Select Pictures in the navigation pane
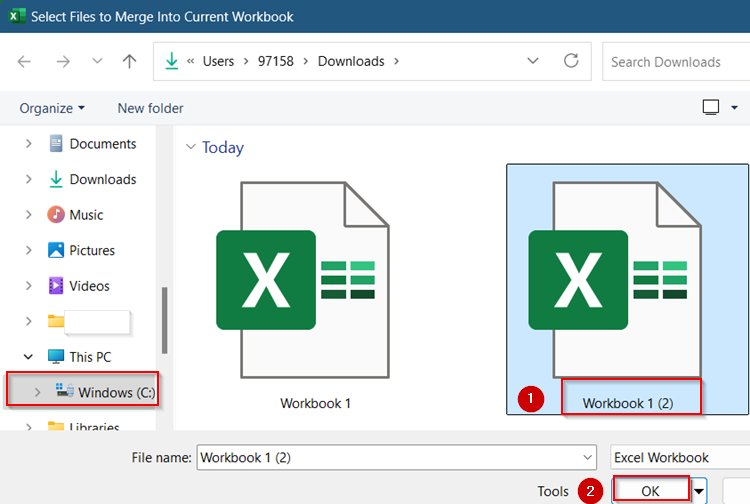The image size is (750, 504). (x=92, y=250)
